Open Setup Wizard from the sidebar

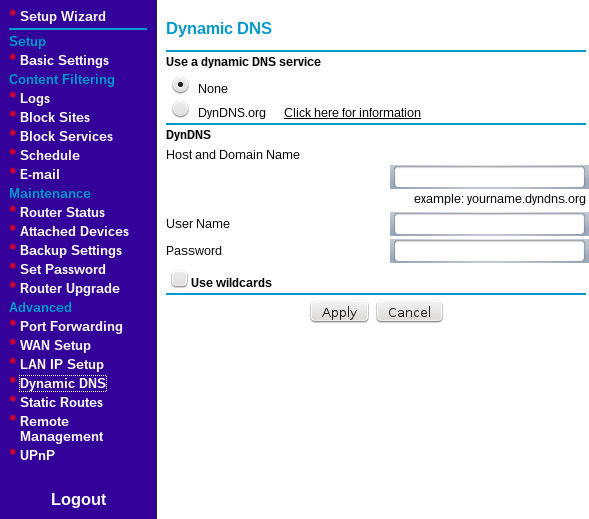point(63,17)
